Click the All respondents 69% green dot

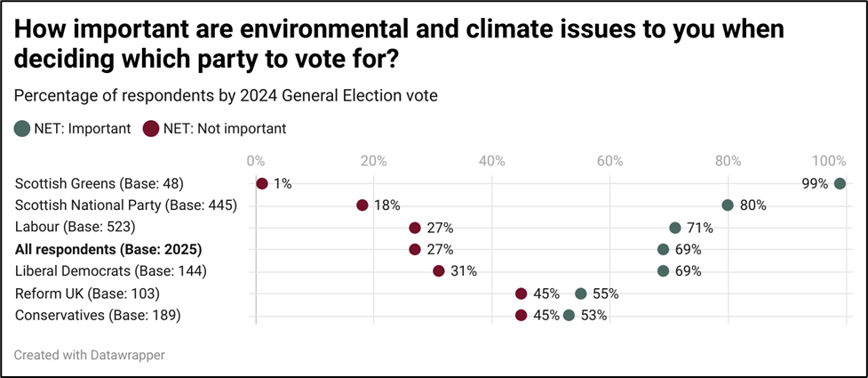point(663,249)
